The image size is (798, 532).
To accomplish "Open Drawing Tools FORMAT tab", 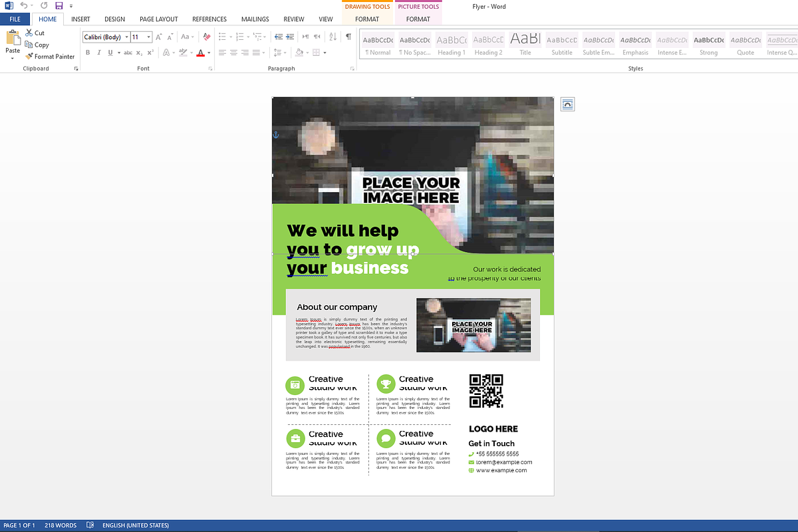I will pos(367,19).
